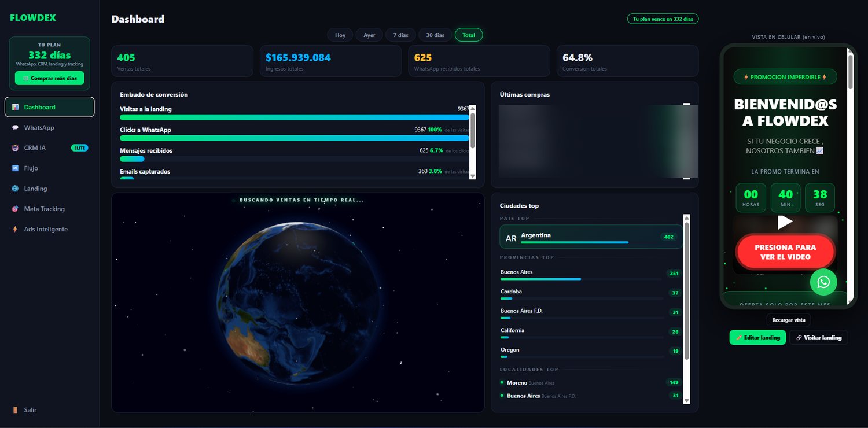Screen dimensions: 868x428
Task: Click the Embudo de conversión scrollbar down arrow
Action: (x=472, y=176)
